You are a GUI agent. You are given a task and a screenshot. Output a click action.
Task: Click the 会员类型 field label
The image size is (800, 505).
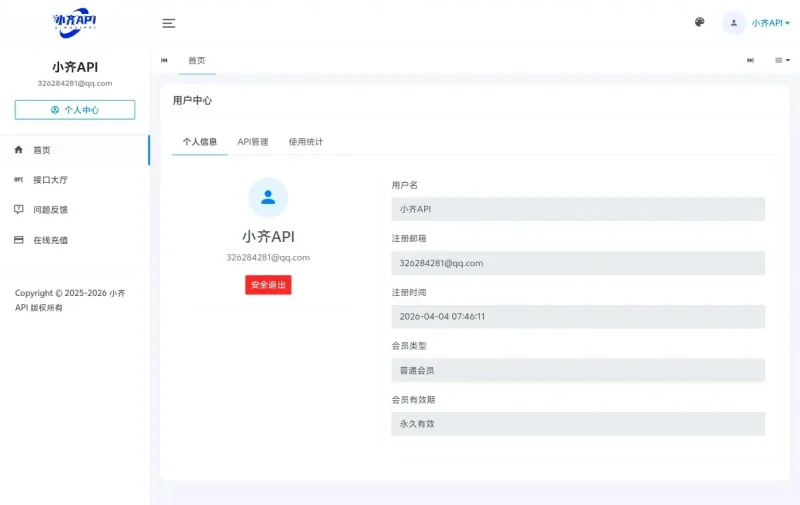click(409, 346)
